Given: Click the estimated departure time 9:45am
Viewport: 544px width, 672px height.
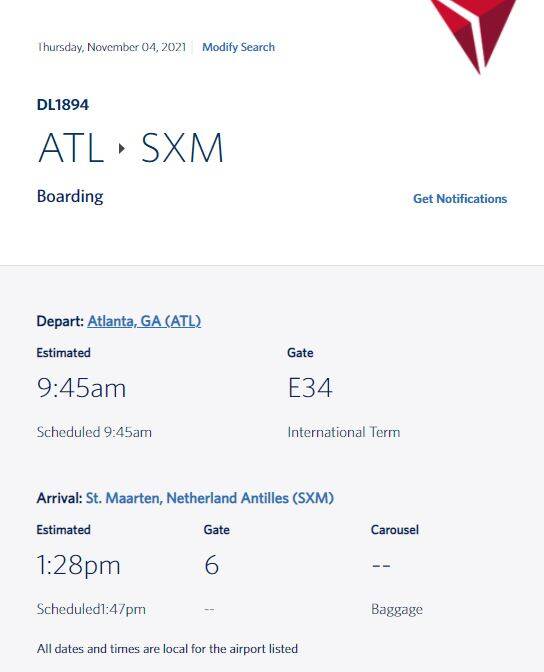Looking at the screenshot, I should pos(81,388).
